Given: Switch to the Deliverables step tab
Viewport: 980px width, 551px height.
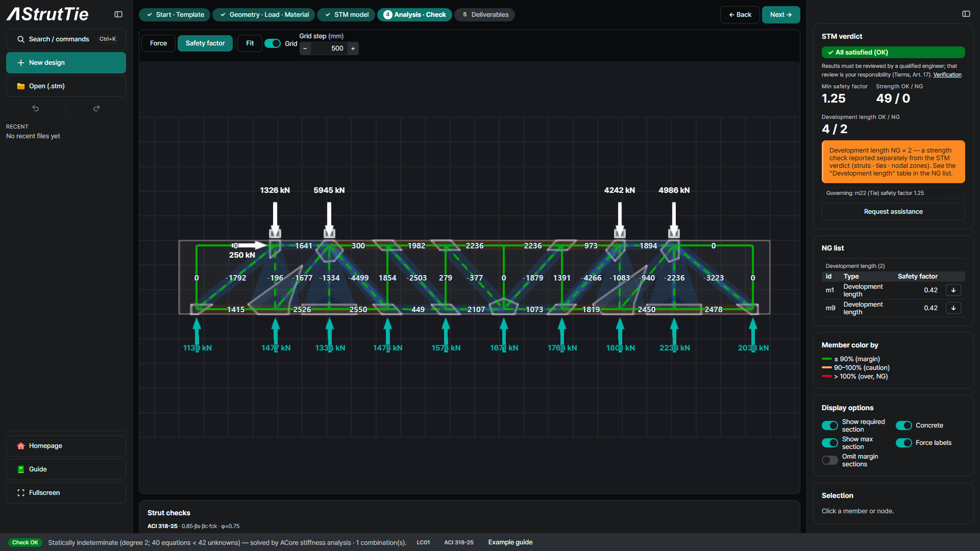Looking at the screenshot, I should [485, 15].
